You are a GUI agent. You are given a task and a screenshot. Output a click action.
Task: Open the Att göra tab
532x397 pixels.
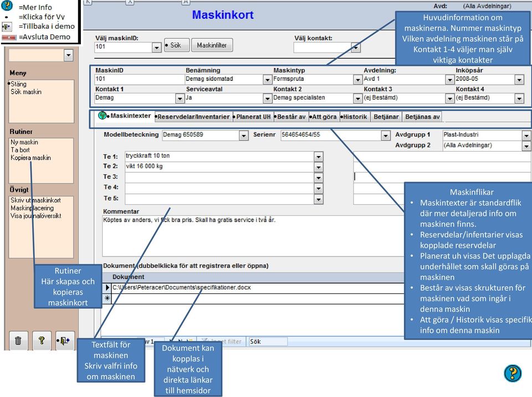point(324,117)
